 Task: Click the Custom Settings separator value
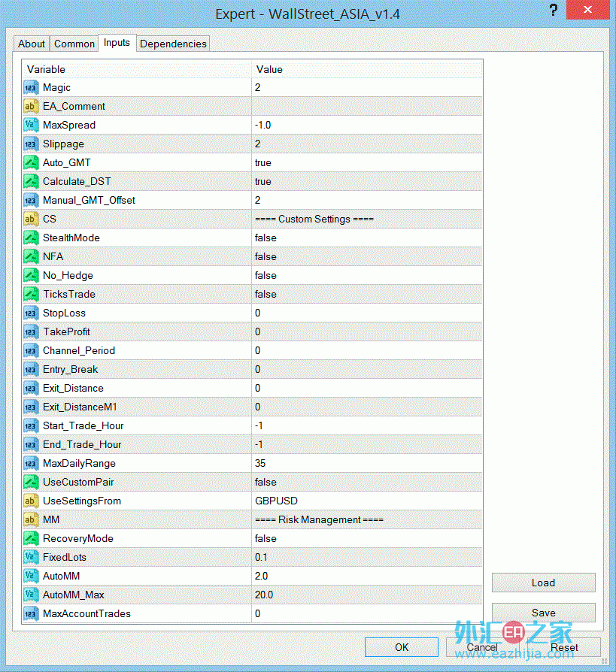314,219
